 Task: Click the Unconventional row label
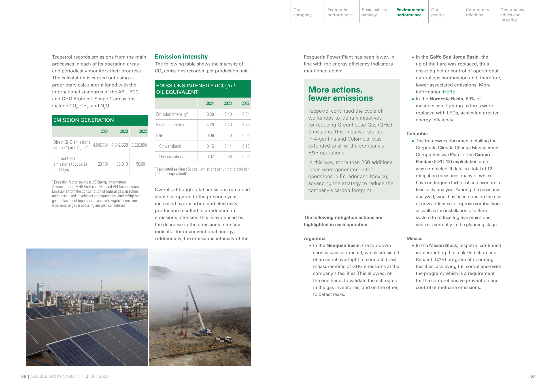coord(172,157)
